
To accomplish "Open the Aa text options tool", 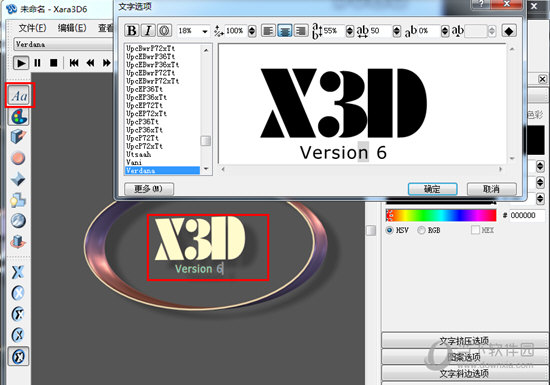I will click(20, 95).
